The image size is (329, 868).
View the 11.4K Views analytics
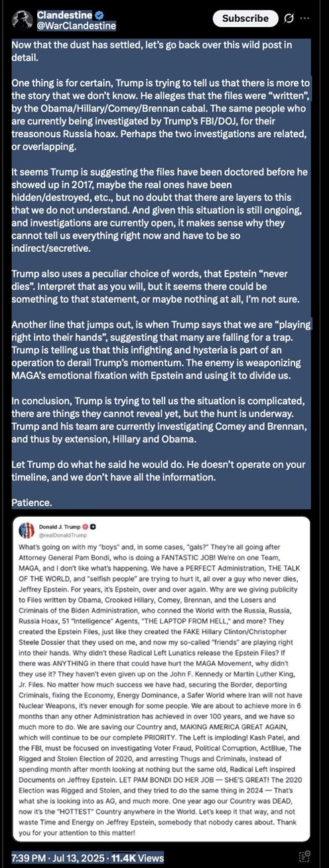click(x=137, y=858)
